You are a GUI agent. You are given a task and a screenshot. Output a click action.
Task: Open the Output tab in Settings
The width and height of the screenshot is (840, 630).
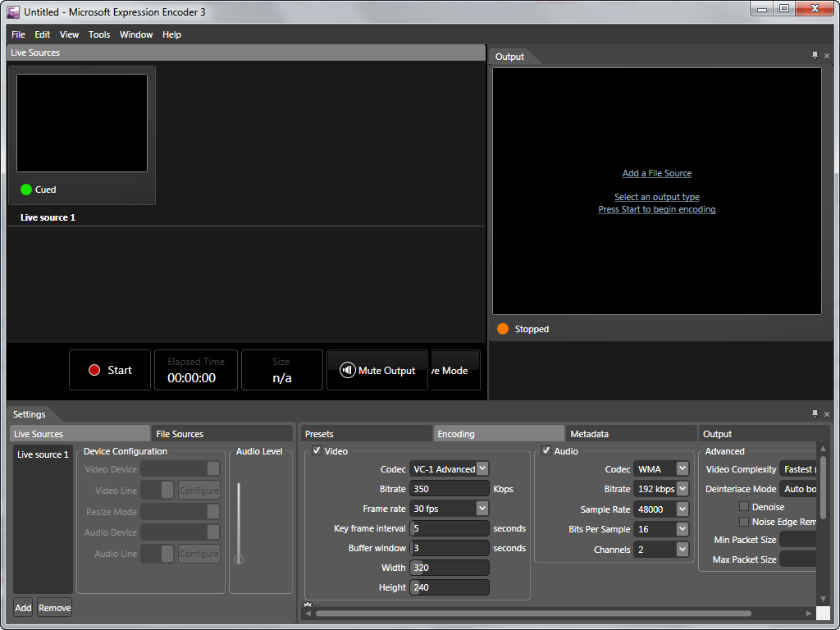tap(764, 433)
